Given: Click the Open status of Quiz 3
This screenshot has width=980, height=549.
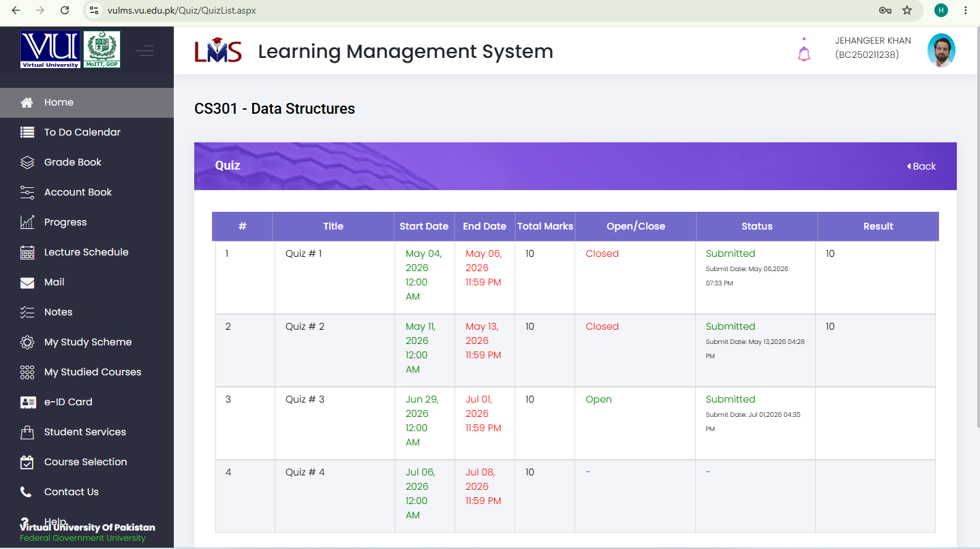Looking at the screenshot, I should click(599, 399).
